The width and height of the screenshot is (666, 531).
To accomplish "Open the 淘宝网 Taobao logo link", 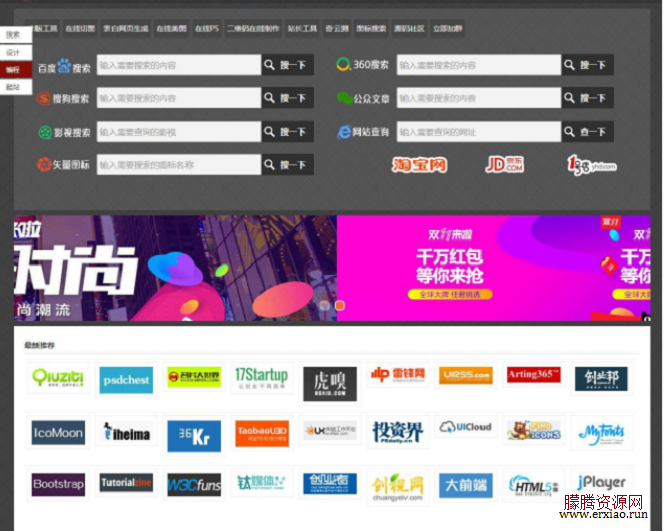I will [419, 164].
